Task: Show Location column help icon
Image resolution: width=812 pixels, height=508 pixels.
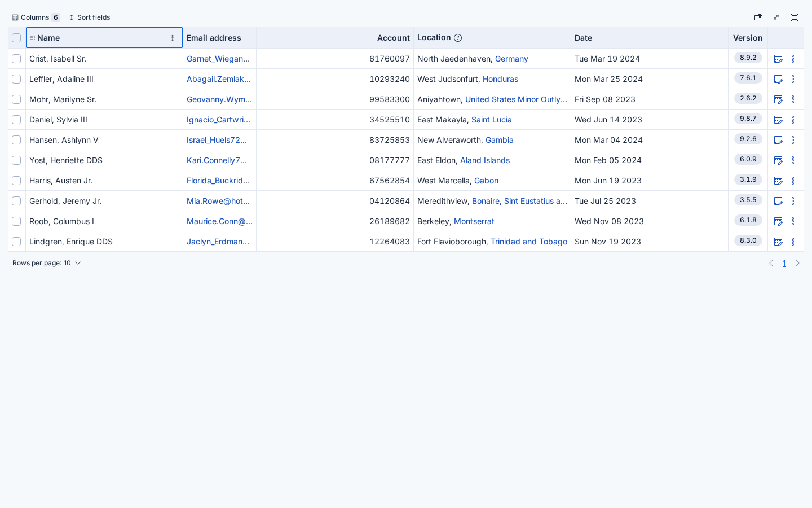Action: point(458,38)
